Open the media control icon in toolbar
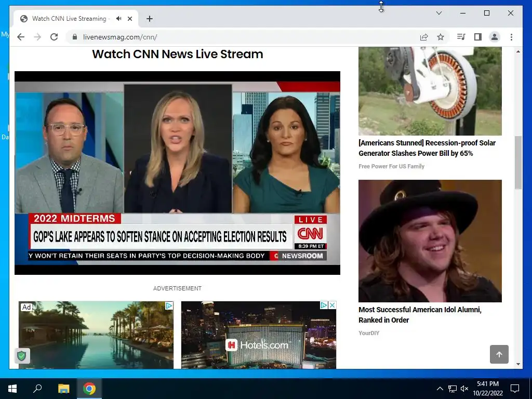This screenshot has width=532, height=399. point(461,37)
